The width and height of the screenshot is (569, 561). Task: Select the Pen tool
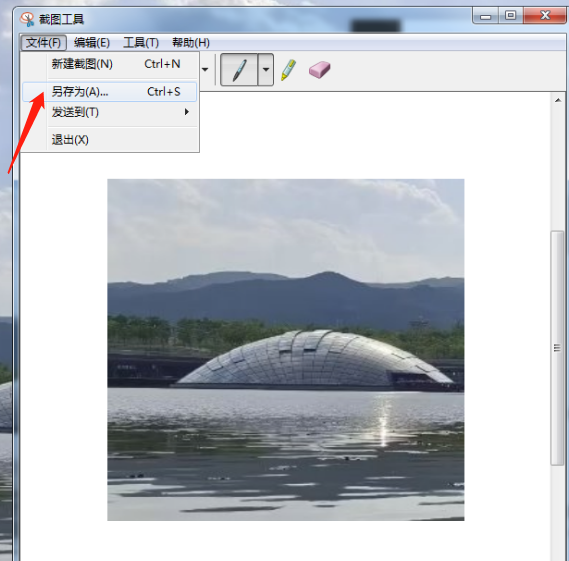point(239,70)
